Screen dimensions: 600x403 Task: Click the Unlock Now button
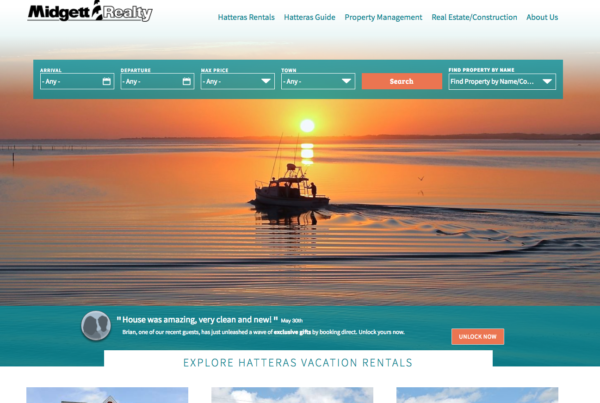pyautogui.click(x=478, y=336)
